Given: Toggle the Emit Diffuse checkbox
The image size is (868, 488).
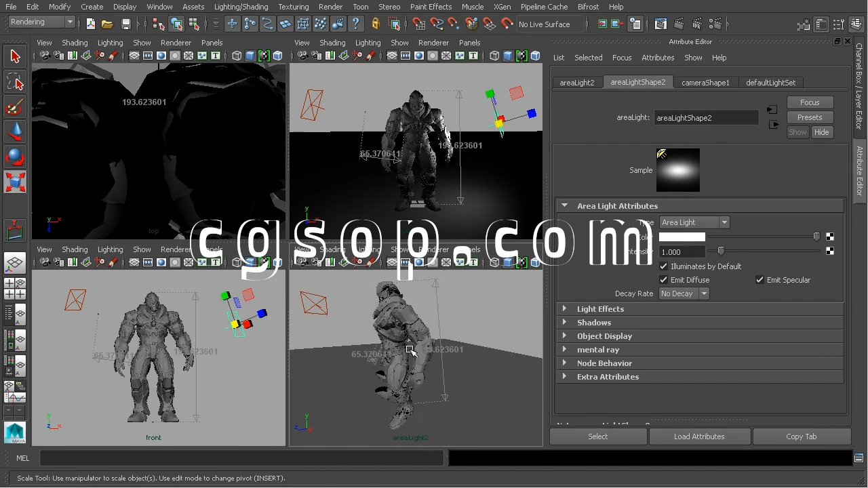Looking at the screenshot, I should [664, 280].
